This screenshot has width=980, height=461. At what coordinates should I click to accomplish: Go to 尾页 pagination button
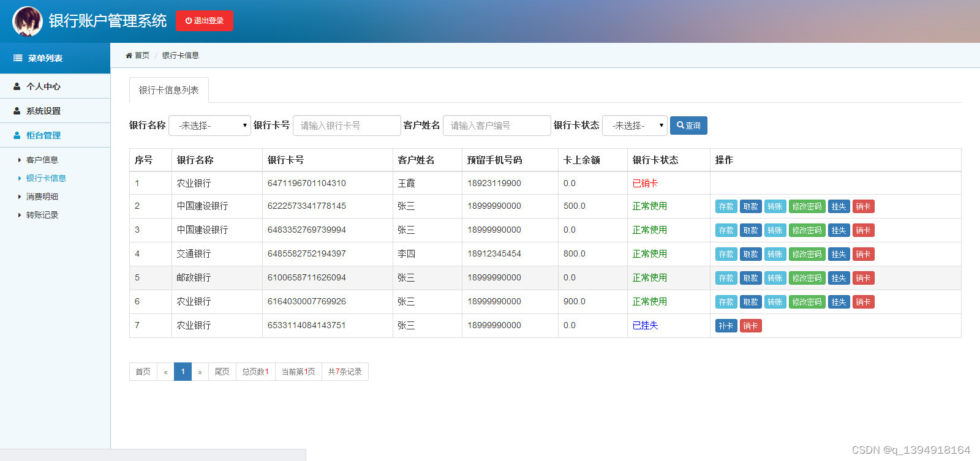coord(222,372)
